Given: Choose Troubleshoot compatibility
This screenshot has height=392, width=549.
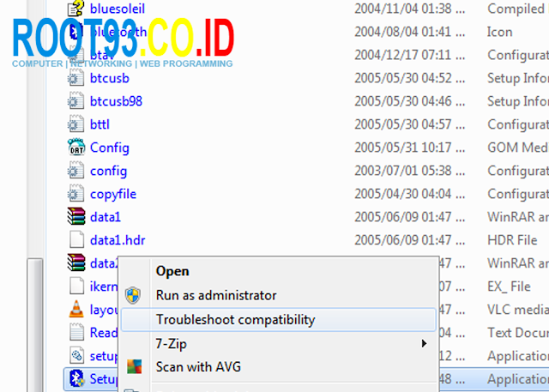Looking at the screenshot, I should click(x=278, y=320).
